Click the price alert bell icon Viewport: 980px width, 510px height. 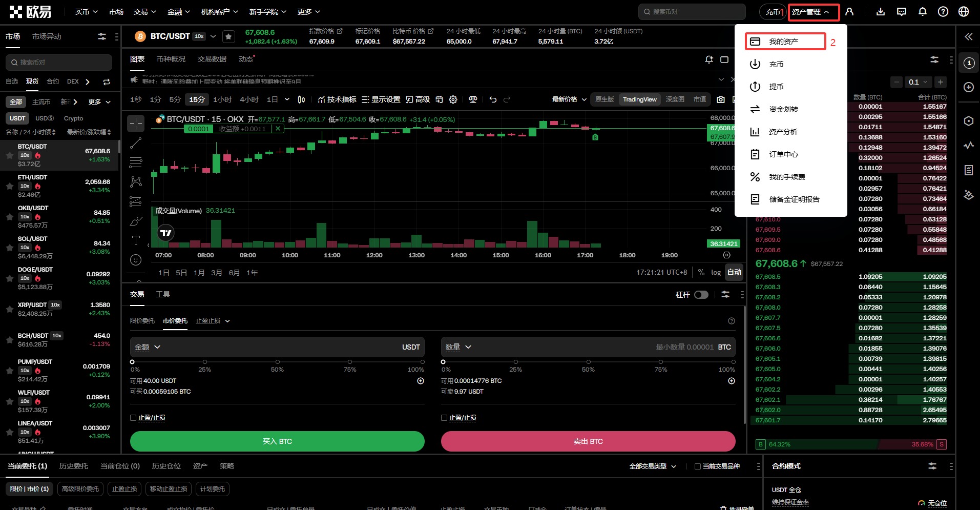[x=709, y=59]
